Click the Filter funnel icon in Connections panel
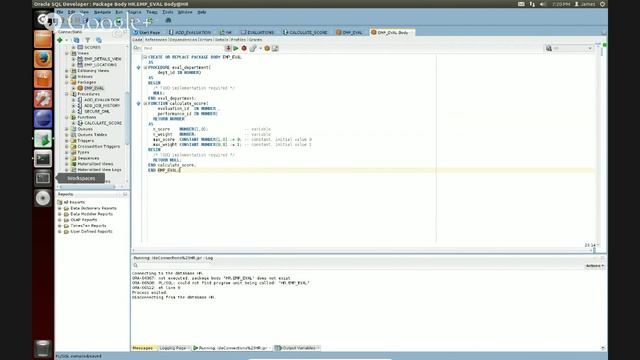This screenshot has width=640, height=360. coord(87,40)
